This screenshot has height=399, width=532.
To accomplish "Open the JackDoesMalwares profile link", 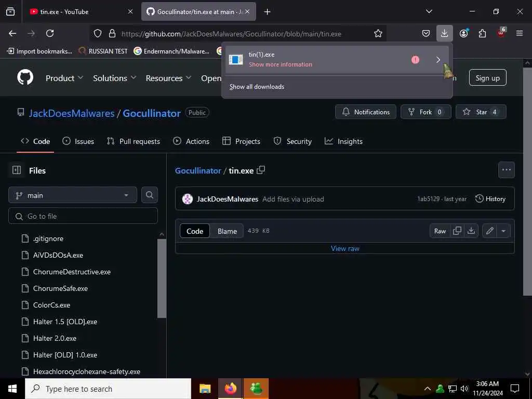I will point(72,113).
